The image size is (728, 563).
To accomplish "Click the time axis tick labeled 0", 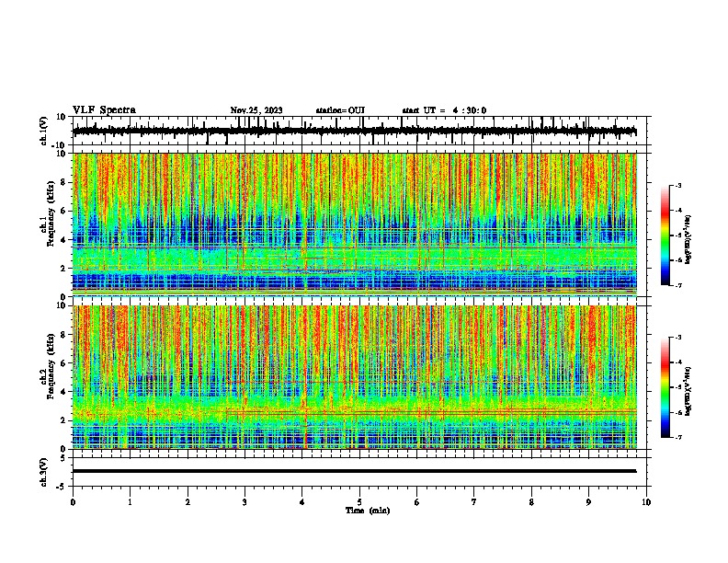I will (x=73, y=502).
